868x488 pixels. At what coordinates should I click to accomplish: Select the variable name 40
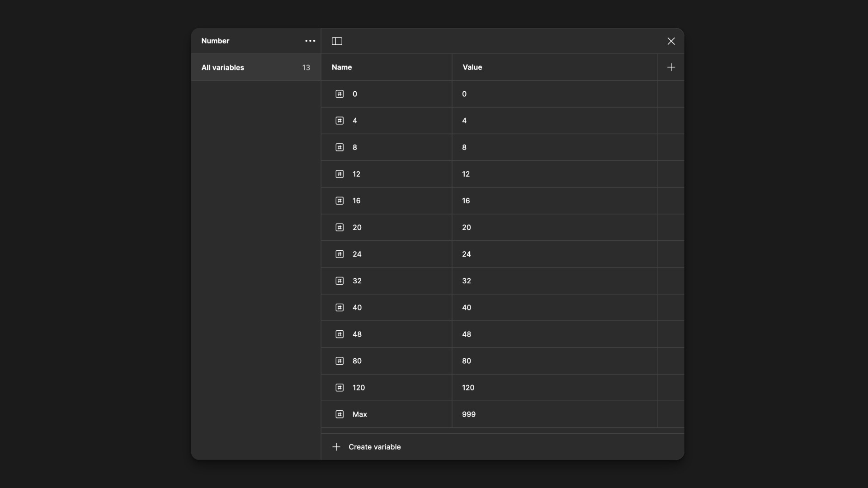pyautogui.click(x=357, y=307)
